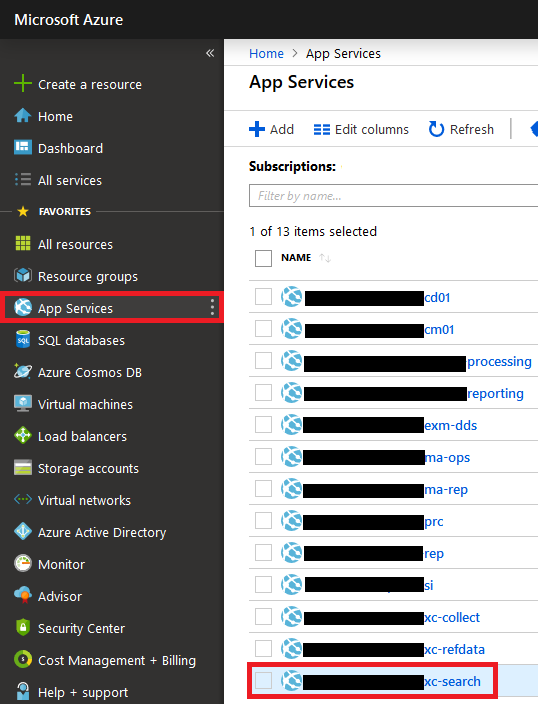Check the box for the xc-refdata app
The image size is (538, 704).
pyautogui.click(x=263, y=648)
